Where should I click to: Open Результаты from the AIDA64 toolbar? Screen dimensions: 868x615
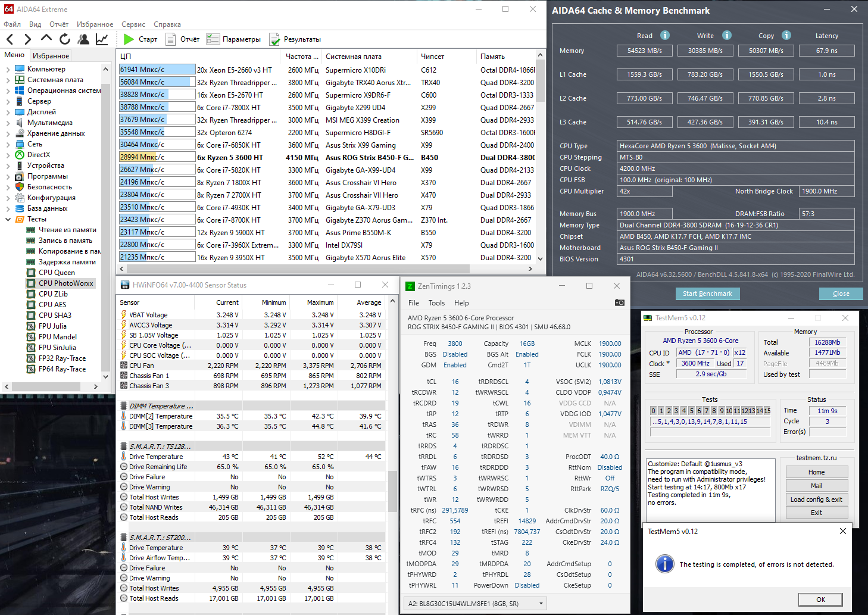click(x=295, y=39)
